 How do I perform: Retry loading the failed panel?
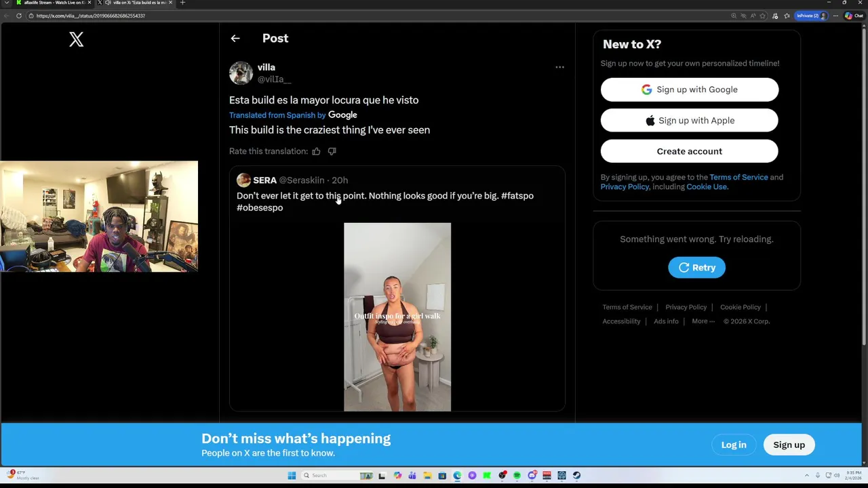click(696, 268)
